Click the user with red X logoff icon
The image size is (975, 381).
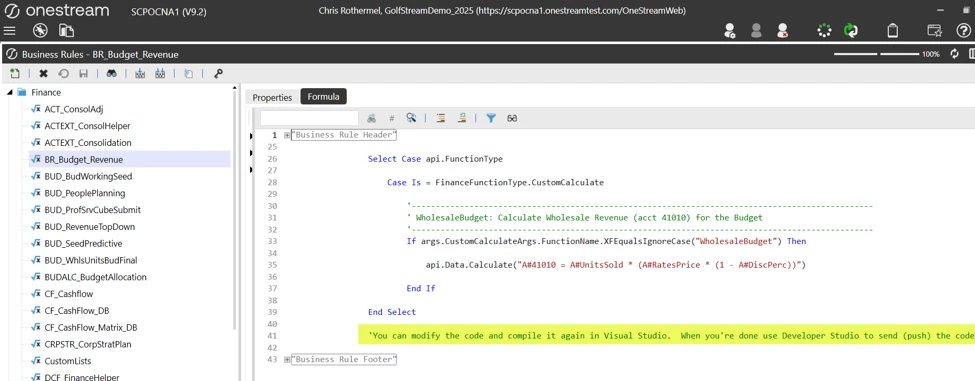(x=782, y=30)
